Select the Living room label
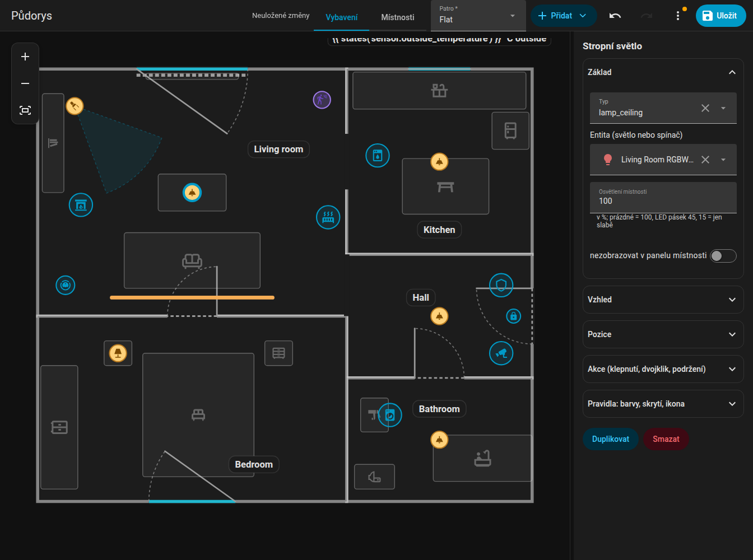753x560 pixels. (x=278, y=150)
